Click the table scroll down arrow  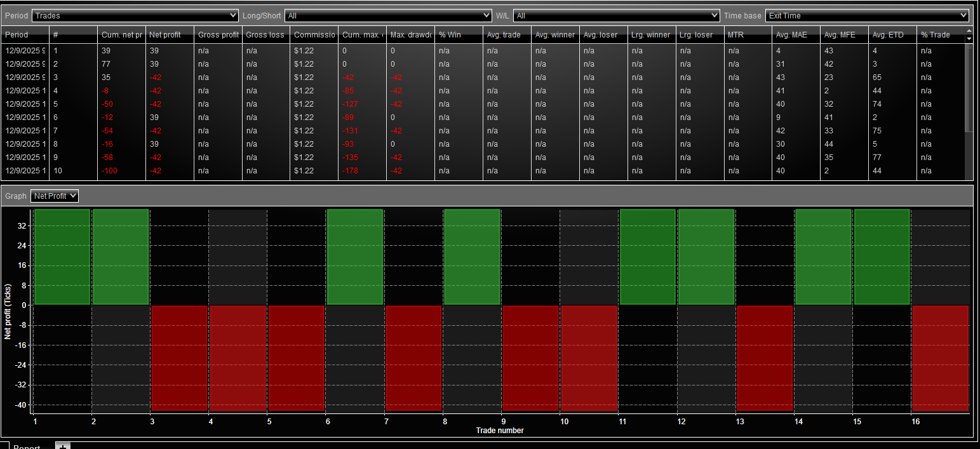[969, 39]
